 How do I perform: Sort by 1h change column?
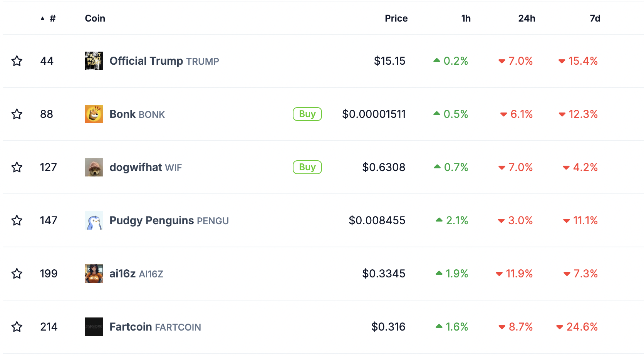pos(466,18)
